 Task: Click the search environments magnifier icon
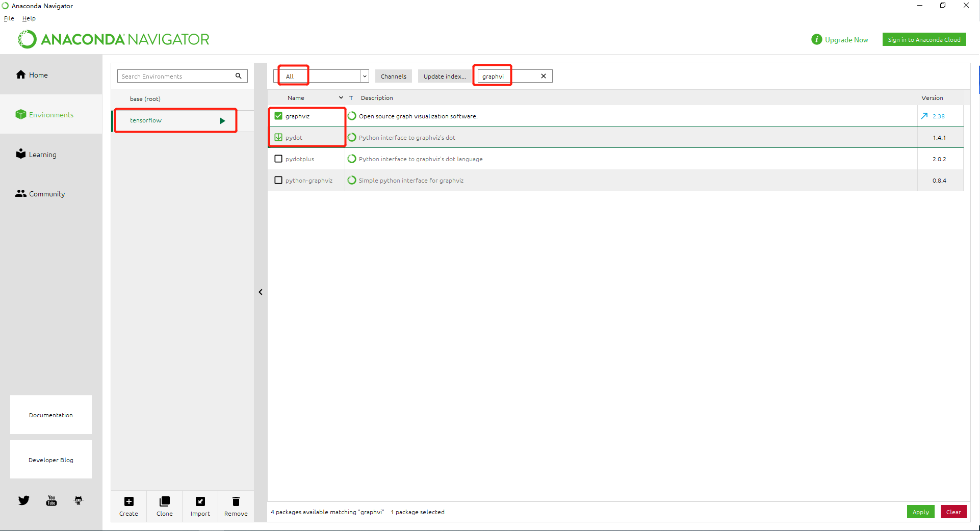click(x=238, y=76)
